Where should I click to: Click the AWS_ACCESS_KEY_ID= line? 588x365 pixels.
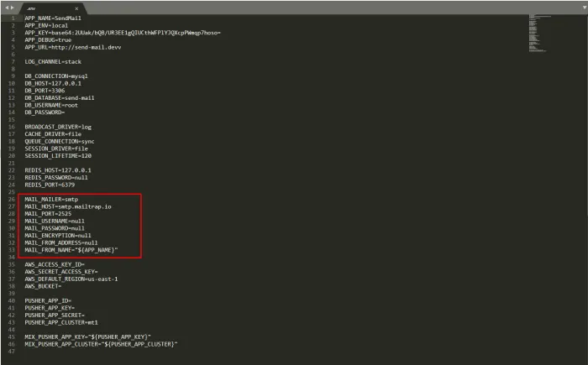click(x=55, y=264)
